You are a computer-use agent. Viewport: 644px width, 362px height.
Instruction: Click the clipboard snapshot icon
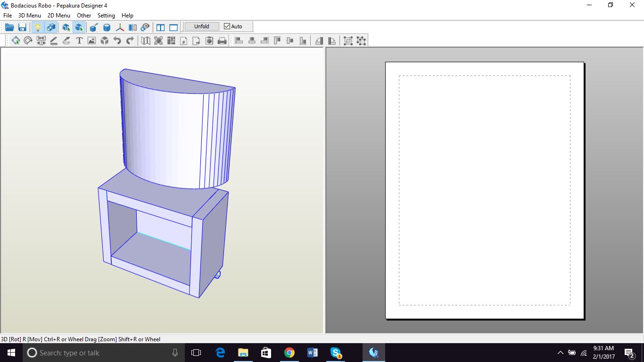[209, 41]
